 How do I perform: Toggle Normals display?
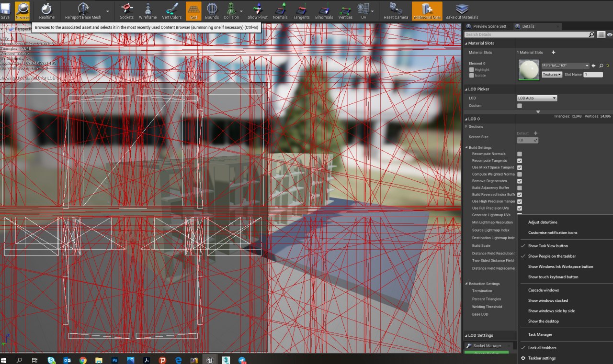click(280, 11)
